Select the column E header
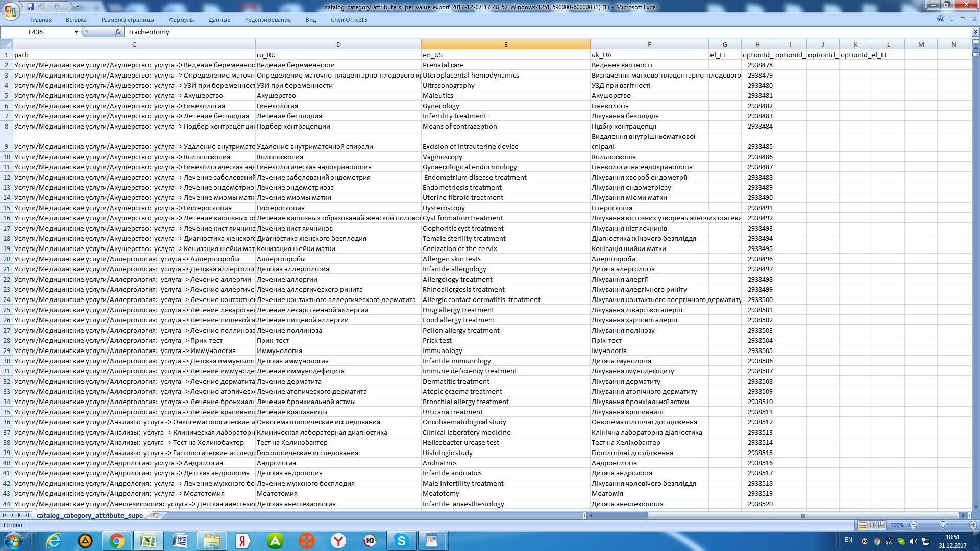Viewport: 980px width, 551px height. tap(506, 44)
